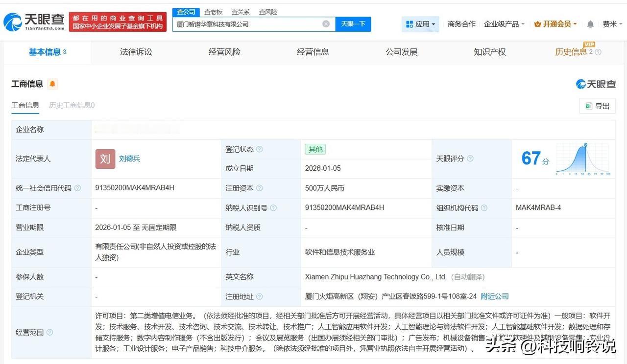Switch to the 知识产权 tab

(489, 52)
